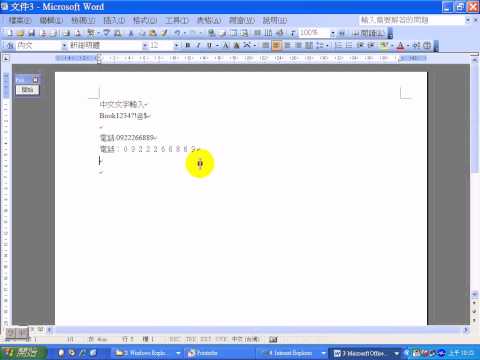Click the decrease indent icon

(360, 45)
